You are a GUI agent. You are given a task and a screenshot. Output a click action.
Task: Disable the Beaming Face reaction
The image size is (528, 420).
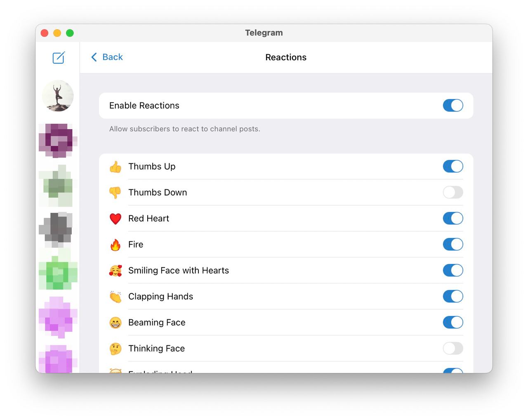pyautogui.click(x=453, y=322)
